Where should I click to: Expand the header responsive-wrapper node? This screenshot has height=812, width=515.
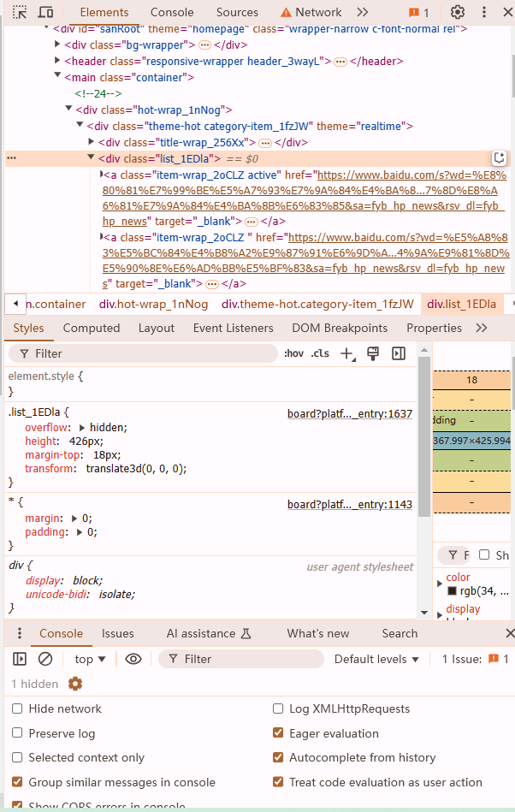pos(57,62)
